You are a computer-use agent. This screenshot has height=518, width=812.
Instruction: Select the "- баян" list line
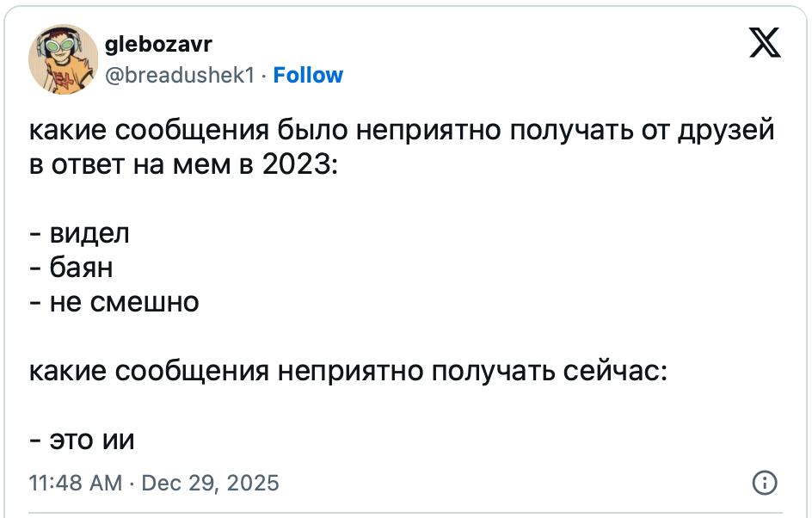coord(71,268)
